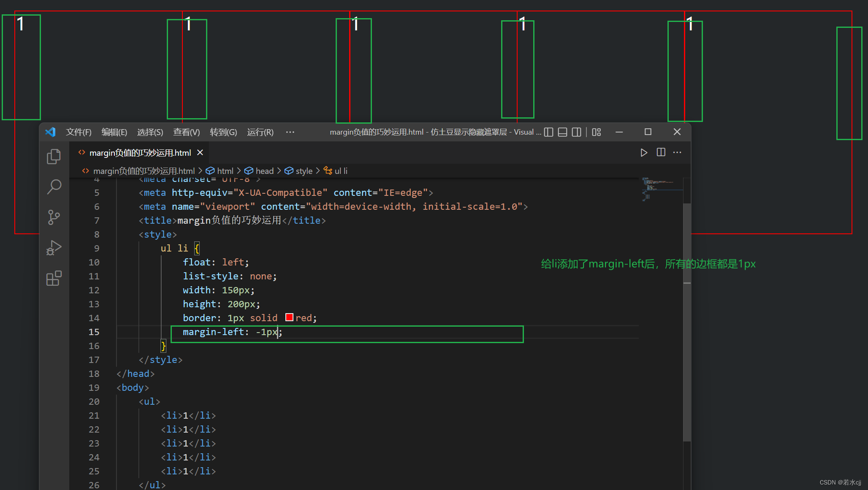The height and width of the screenshot is (490, 868).
Task: Click the VS Code logo icon
Action: pos(51,132)
